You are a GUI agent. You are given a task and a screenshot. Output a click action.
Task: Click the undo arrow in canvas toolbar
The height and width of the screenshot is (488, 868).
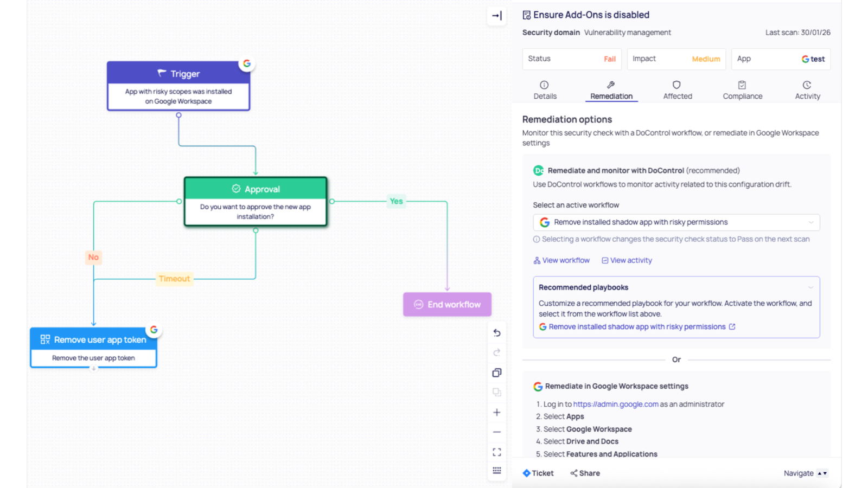click(x=496, y=333)
